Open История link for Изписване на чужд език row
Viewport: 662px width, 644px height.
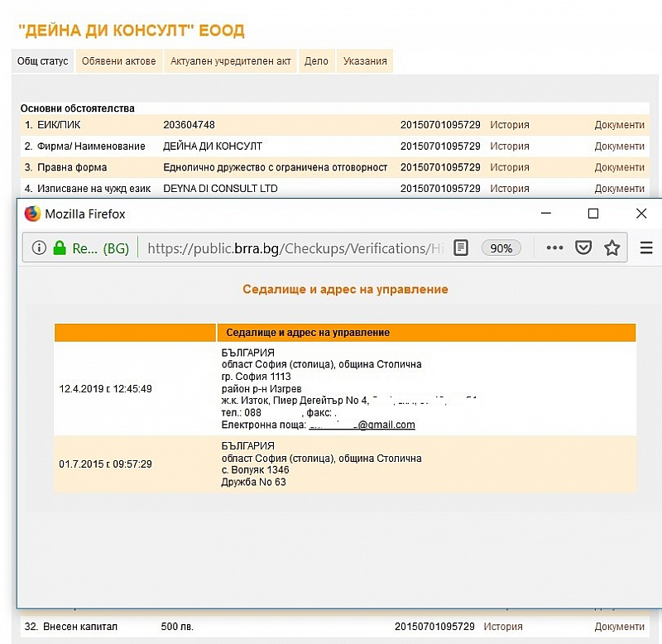click(510, 189)
